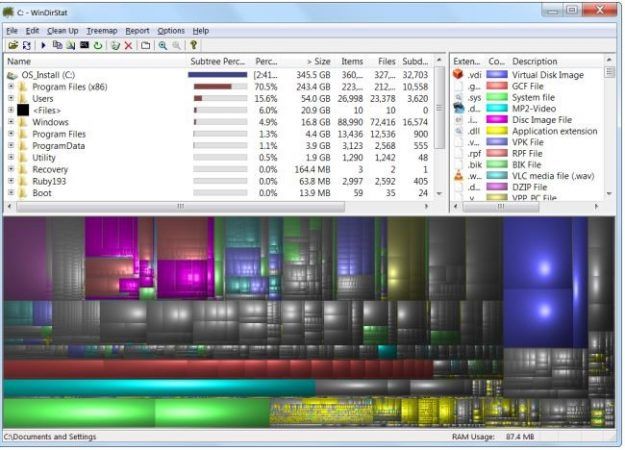Open the Options menu

coord(171,31)
